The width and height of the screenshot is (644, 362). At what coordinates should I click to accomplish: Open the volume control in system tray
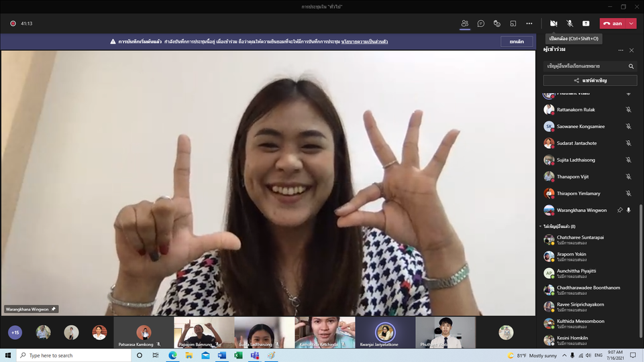pyautogui.click(x=588, y=355)
